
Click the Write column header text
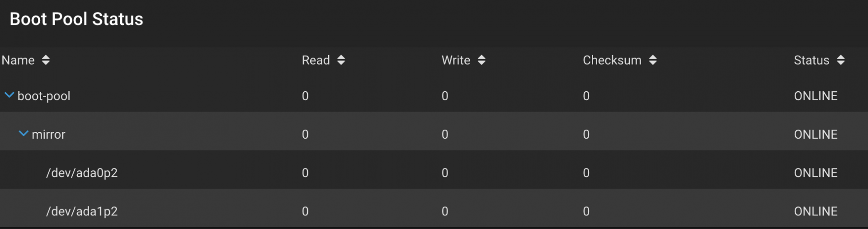click(x=456, y=60)
